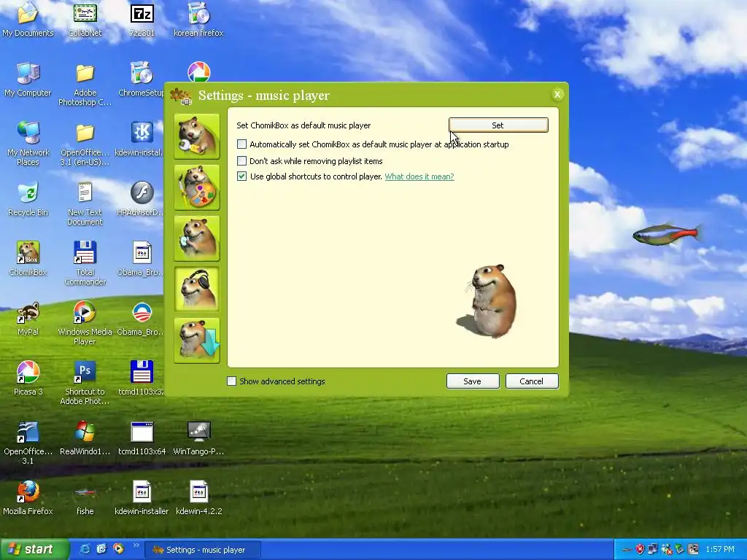Select Obama_Bro.. icon with Obama logo

(x=142, y=319)
